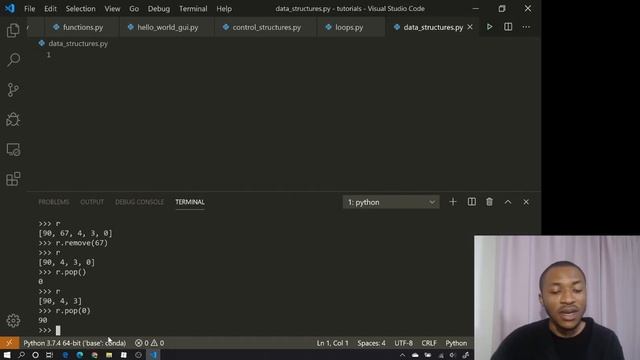Open the Extensions view

click(13, 179)
